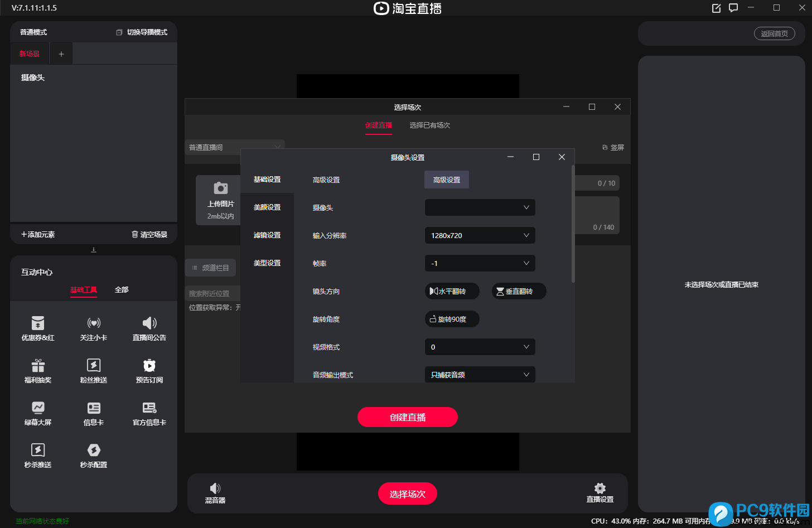Close the 摄像头设置 dialog
Viewport: 812px width, 528px height.
tap(562, 157)
